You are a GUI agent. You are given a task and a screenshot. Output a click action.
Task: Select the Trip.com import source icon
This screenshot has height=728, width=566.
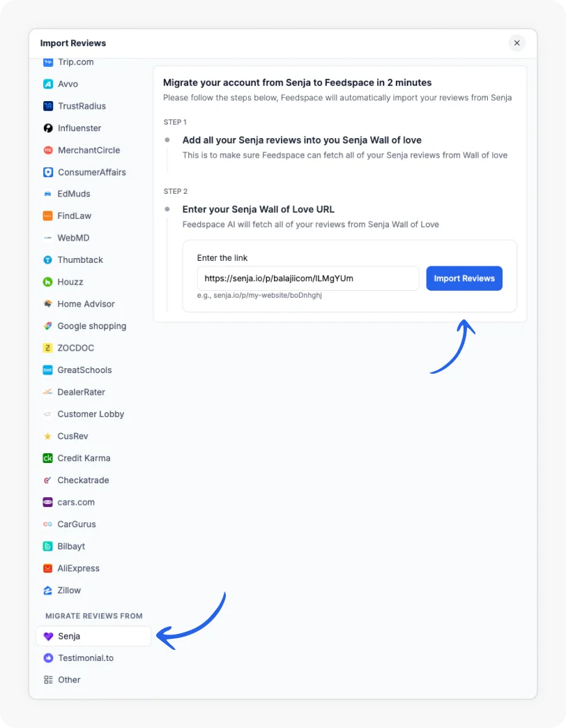tap(47, 62)
